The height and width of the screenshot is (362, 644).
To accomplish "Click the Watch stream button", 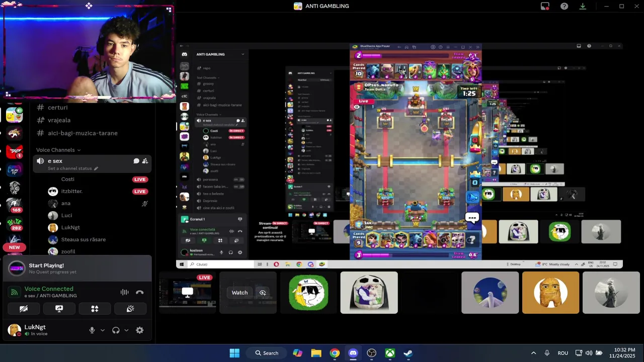I will (x=239, y=293).
